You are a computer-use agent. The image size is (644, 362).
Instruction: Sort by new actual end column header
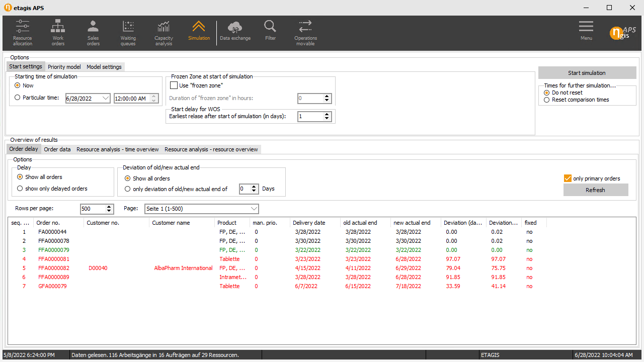pos(416,223)
